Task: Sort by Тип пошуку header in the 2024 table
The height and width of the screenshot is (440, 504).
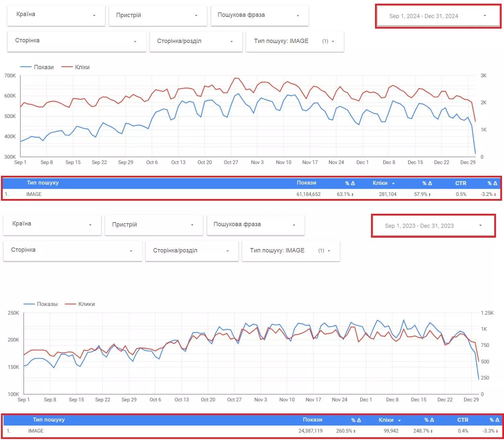Action: click(x=43, y=183)
